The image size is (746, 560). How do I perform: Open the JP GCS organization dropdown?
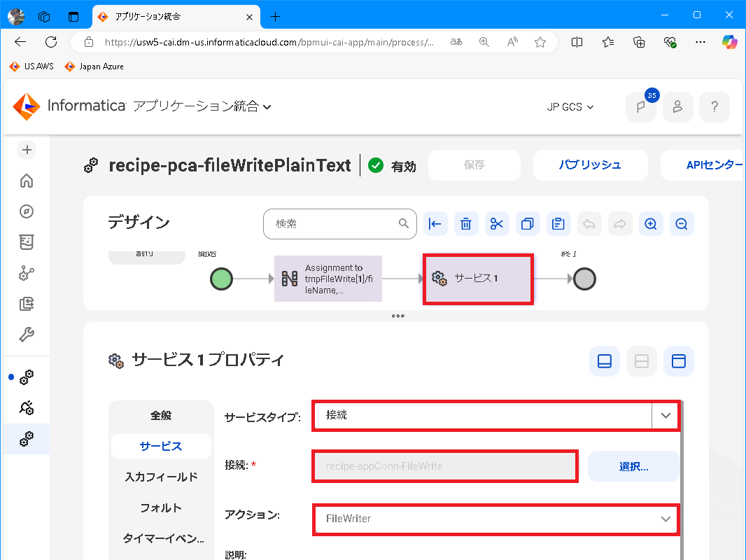coord(570,107)
